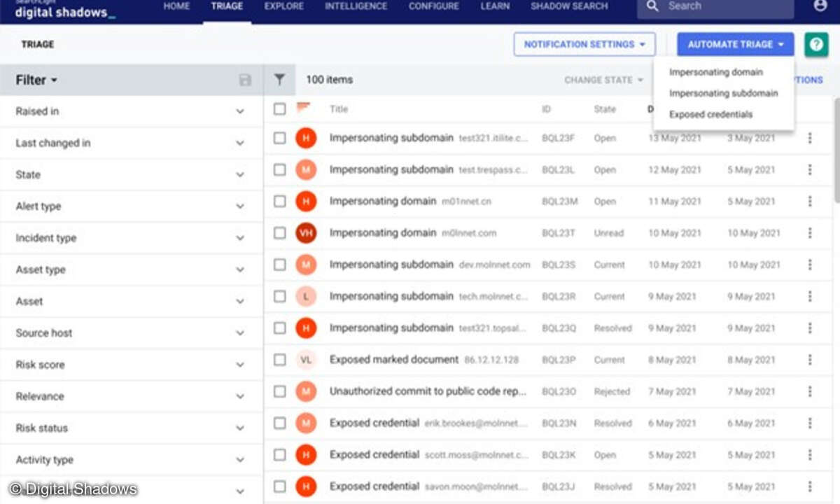840x504 pixels.
Task: Open row actions menu for BQL23T
Action: coord(810,233)
